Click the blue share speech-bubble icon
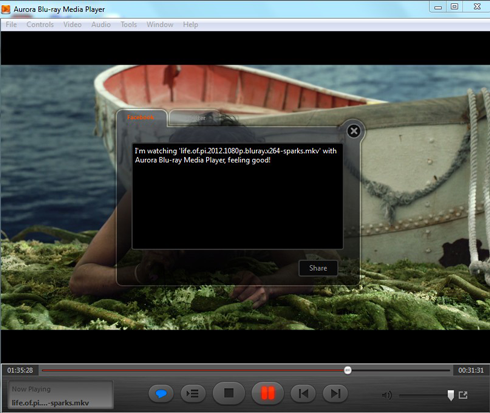Screen dimensions: 490x413 tap(161, 394)
